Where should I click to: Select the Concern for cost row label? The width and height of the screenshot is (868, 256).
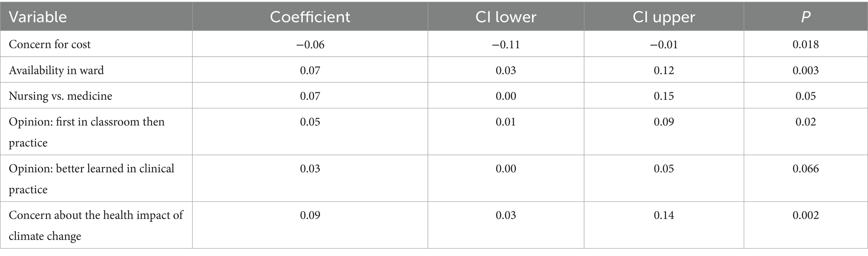[50, 44]
